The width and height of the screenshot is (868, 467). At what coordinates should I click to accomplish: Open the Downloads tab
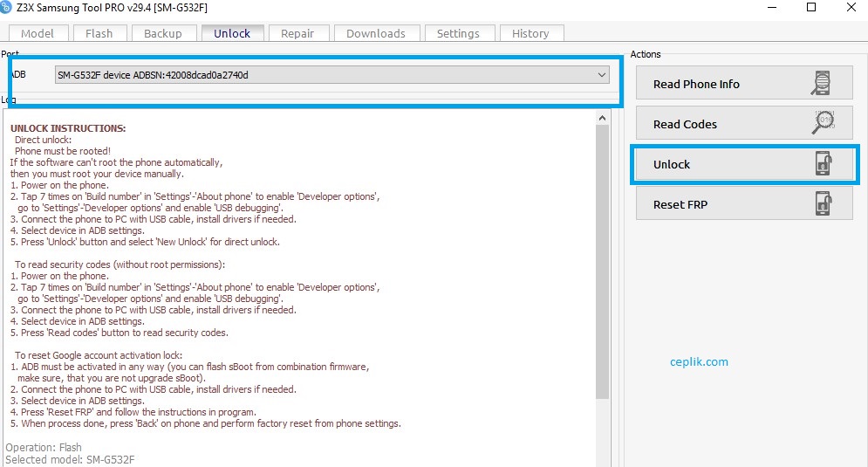click(x=376, y=33)
